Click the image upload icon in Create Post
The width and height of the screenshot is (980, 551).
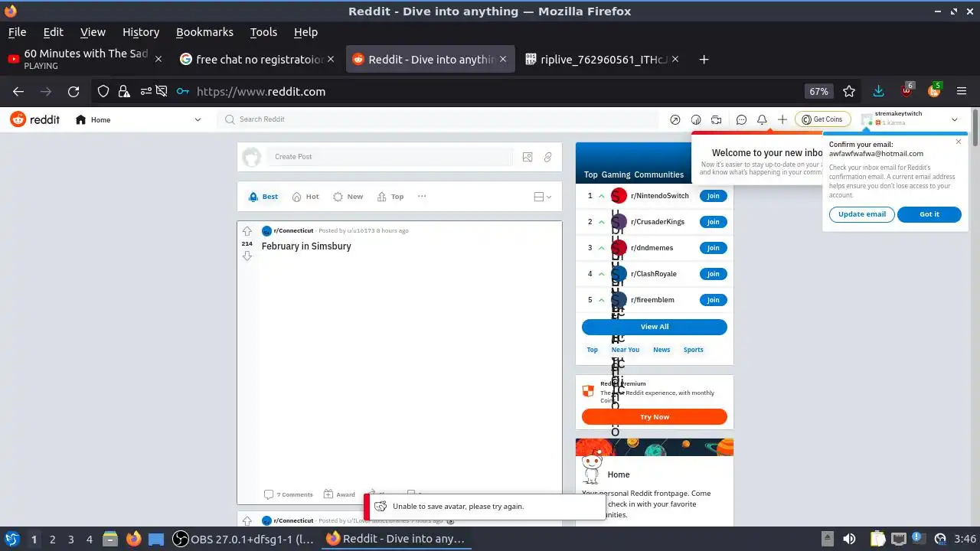[x=528, y=157]
